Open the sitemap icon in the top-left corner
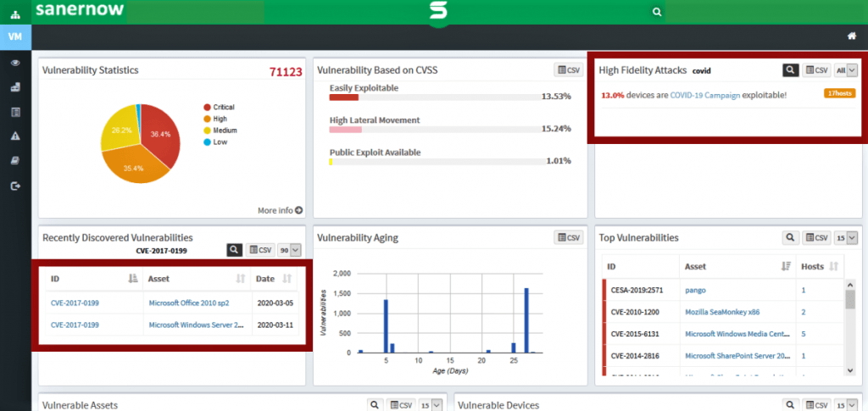The width and height of the screenshot is (868, 411). (x=14, y=14)
